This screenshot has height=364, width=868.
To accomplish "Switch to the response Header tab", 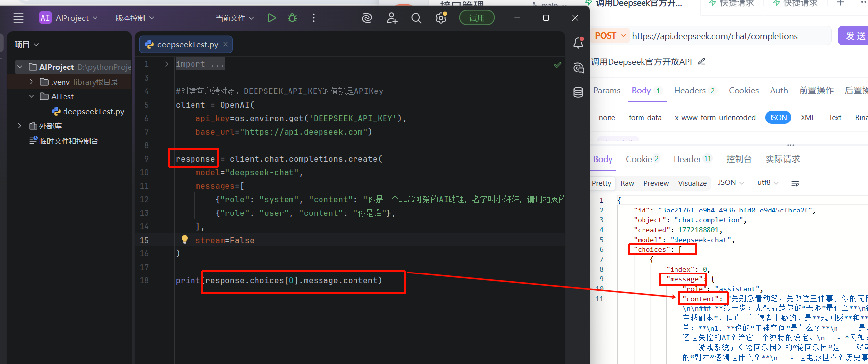I will 693,159.
